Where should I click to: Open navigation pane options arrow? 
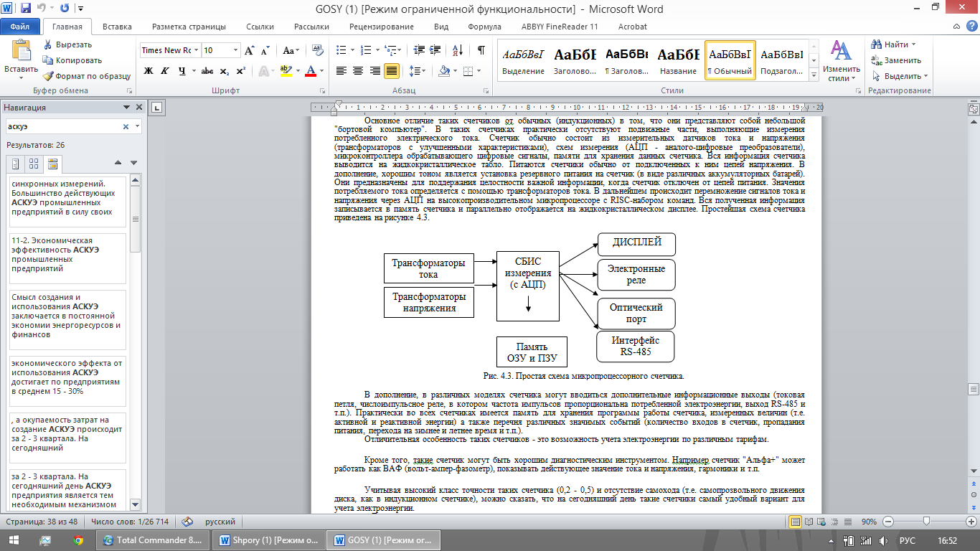coord(128,107)
